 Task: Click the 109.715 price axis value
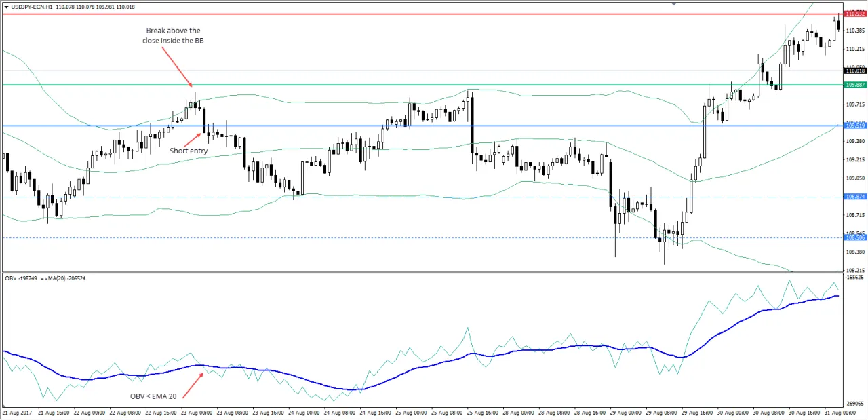(855, 104)
